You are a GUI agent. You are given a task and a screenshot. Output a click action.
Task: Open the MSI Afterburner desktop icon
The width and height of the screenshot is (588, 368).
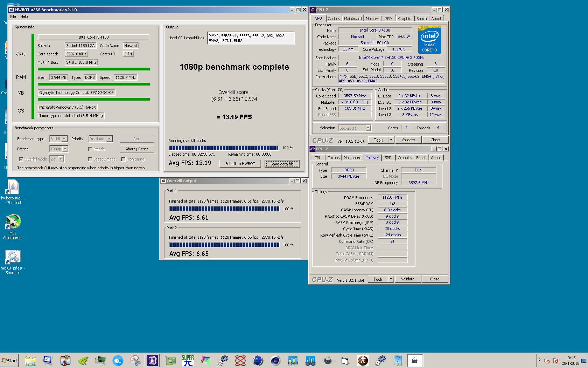(x=13, y=227)
